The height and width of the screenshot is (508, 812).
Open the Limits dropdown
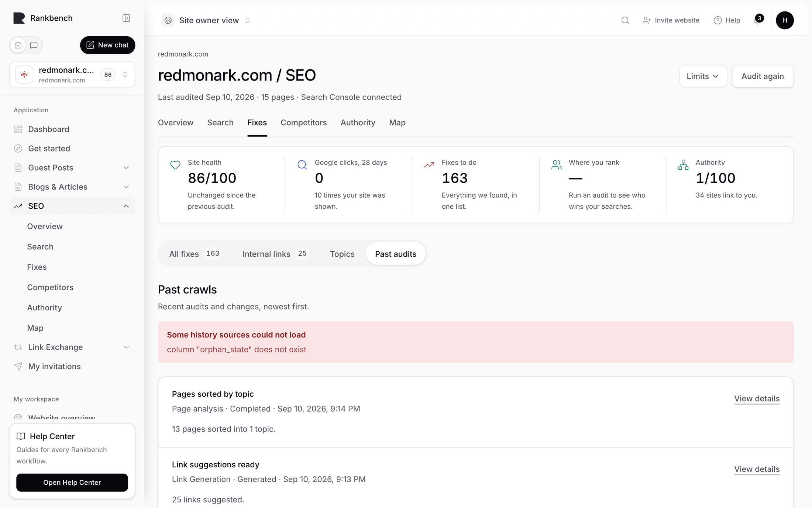coord(703,76)
